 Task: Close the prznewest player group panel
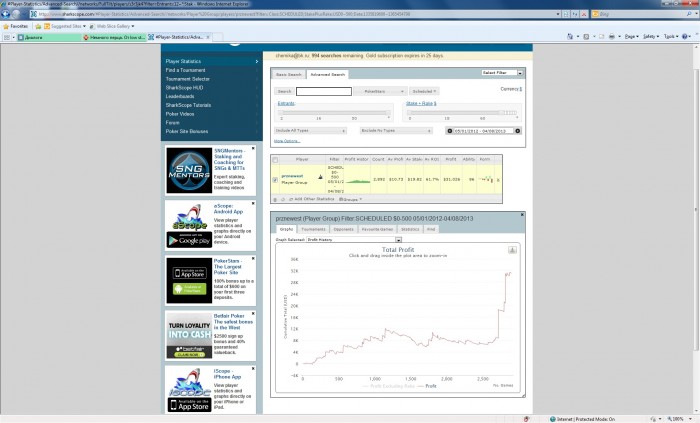point(522,215)
